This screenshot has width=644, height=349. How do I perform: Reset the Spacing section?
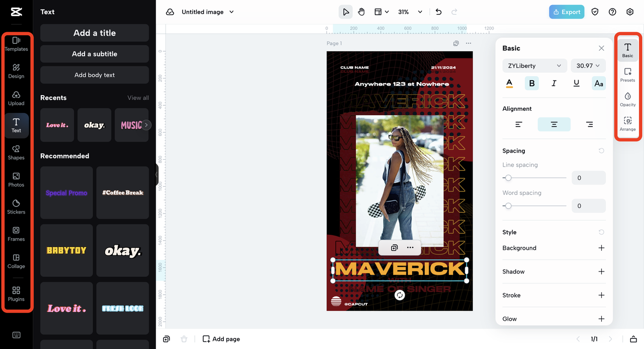coord(601,151)
